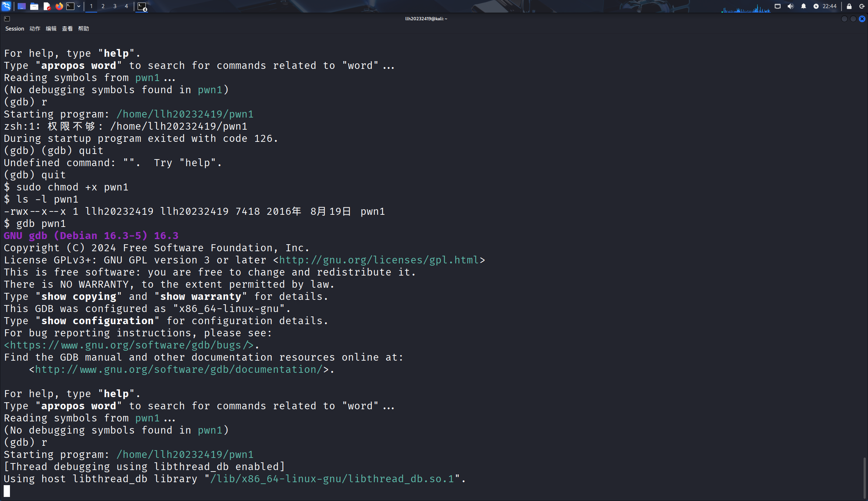Click the network connection tray icon

[x=777, y=6]
